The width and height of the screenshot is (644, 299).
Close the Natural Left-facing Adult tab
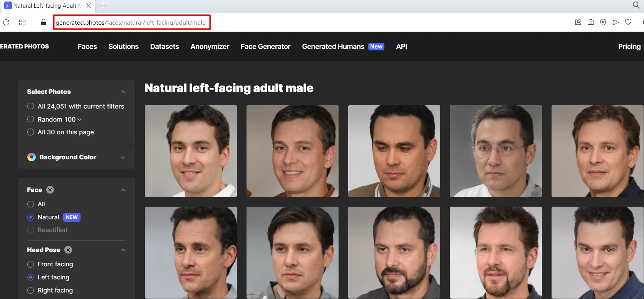coord(89,6)
